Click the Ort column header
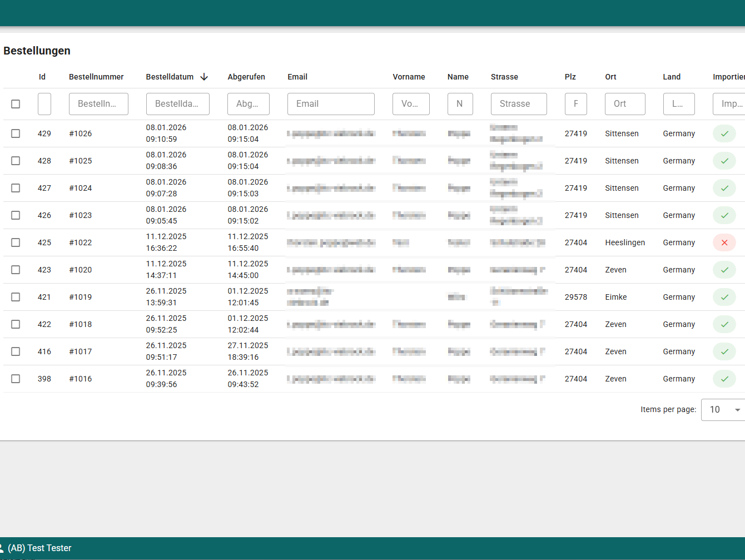The height and width of the screenshot is (560, 745). coord(610,77)
